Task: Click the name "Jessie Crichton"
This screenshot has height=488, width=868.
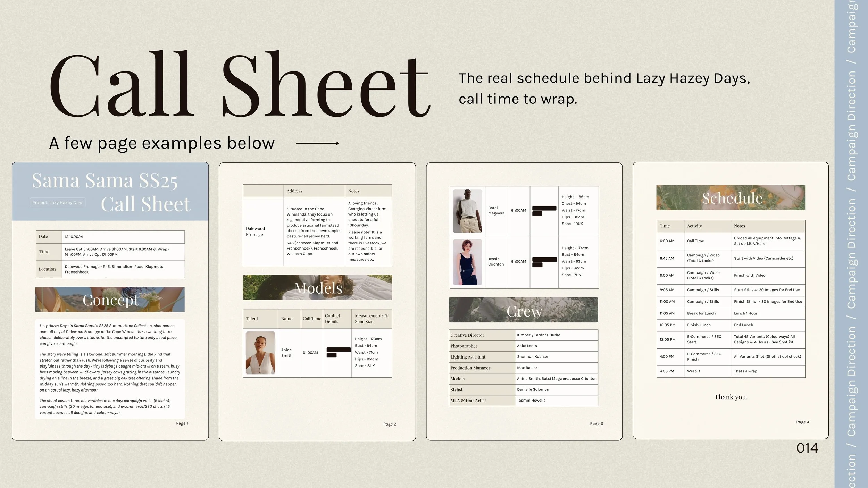Action: tap(496, 262)
